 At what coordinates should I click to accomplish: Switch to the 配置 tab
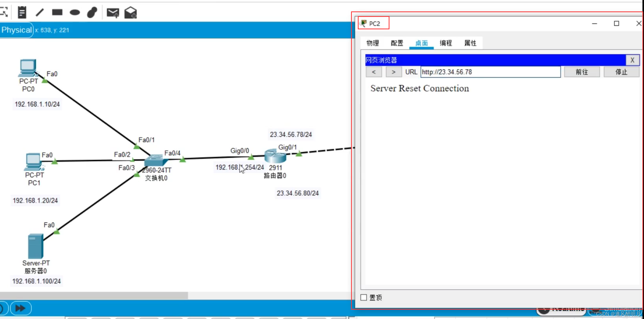pyautogui.click(x=397, y=43)
